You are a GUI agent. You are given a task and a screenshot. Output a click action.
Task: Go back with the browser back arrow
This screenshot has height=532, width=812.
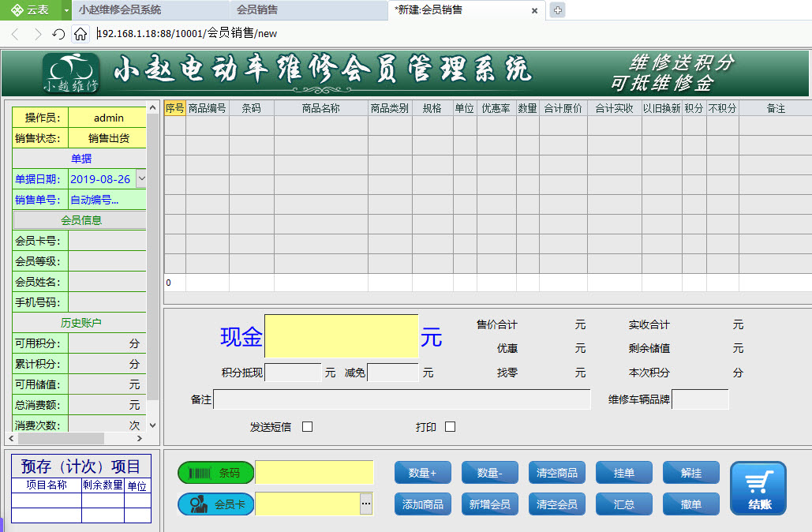[x=15, y=34]
